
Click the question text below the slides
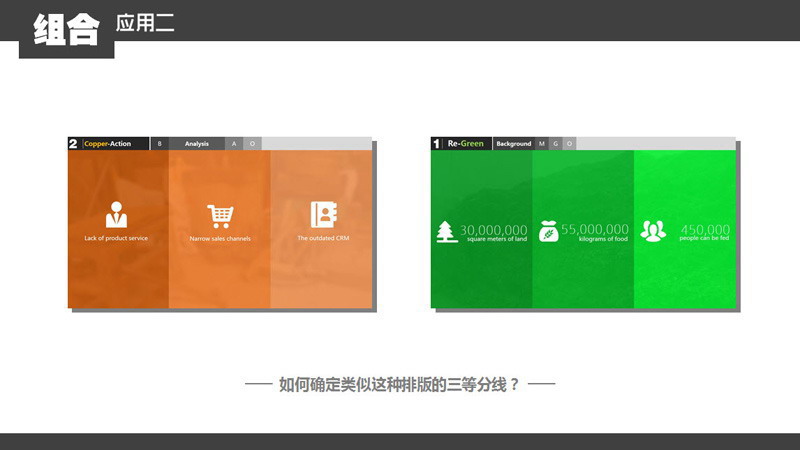coord(400,384)
